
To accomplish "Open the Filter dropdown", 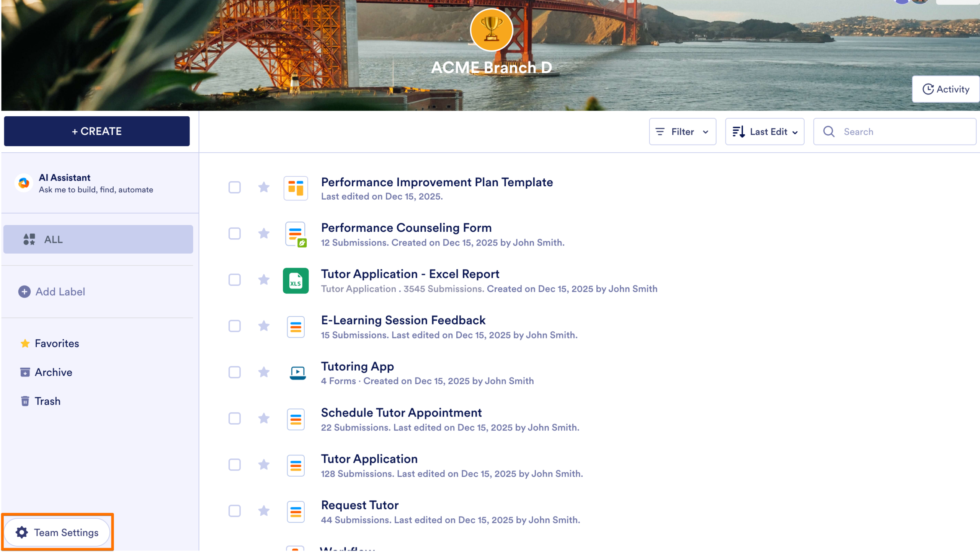I will 682,131.
